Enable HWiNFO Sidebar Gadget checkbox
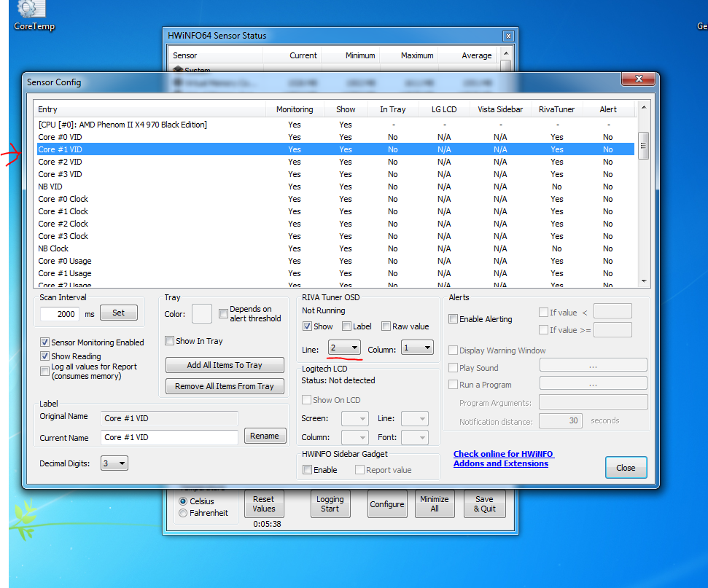Image resolution: width=708 pixels, height=588 pixels. coord(307,470)
